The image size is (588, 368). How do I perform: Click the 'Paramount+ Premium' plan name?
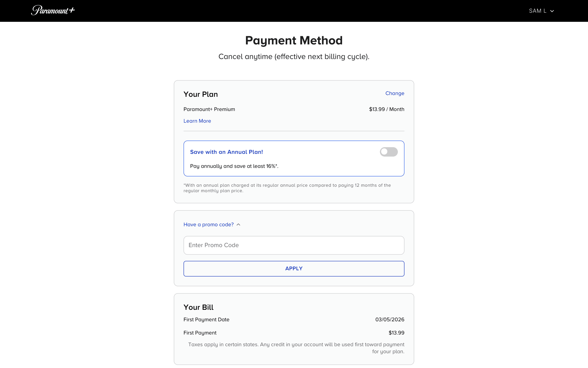[x=209, y=109]
